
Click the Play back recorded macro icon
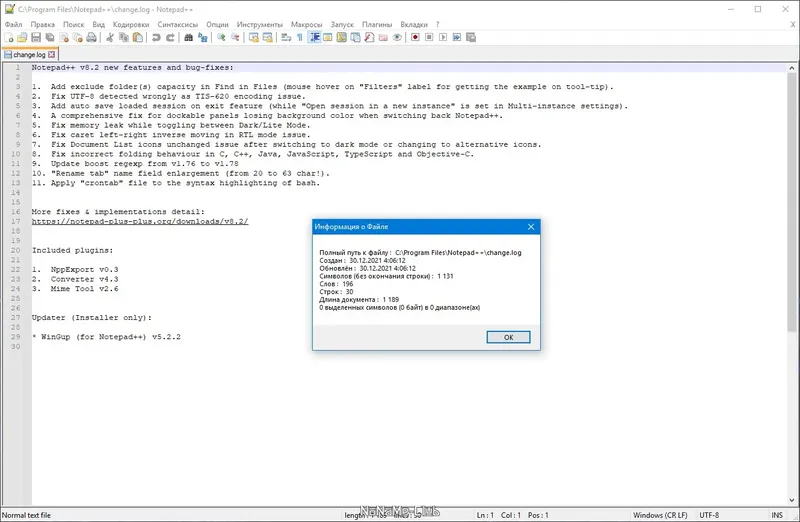(x=443, y=37)
